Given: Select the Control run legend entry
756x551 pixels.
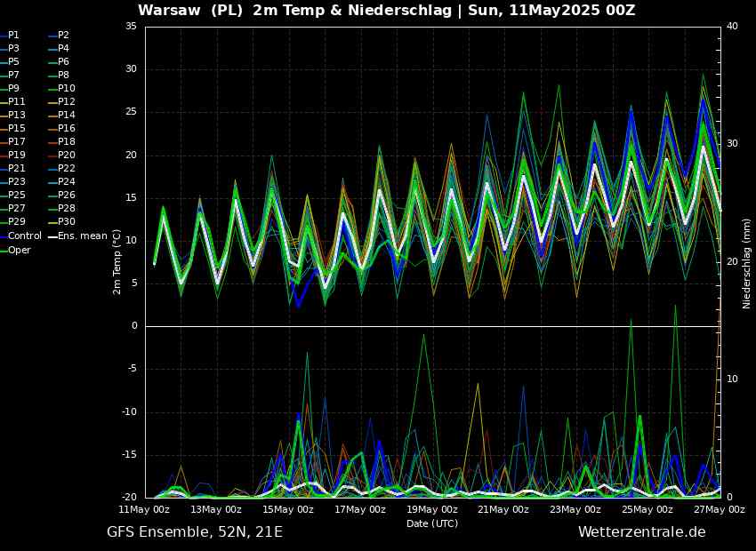Looking at the screenshot, I should (x=20, y=236).
